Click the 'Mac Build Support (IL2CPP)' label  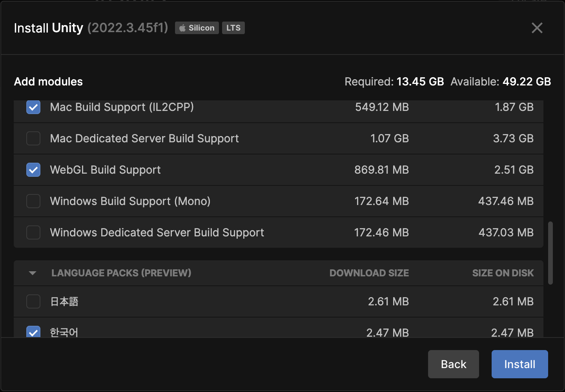pyautogui.click(x=122, y=107)
